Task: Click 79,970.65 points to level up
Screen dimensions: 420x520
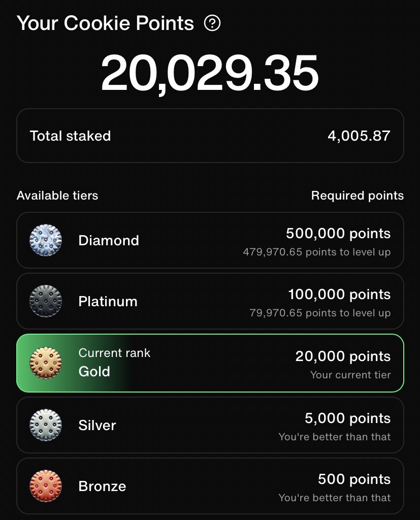Action: click(320, 313)
